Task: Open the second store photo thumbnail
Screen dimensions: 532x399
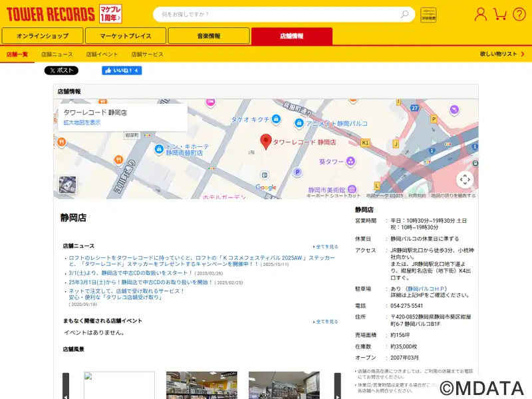Action: [201, 385]
